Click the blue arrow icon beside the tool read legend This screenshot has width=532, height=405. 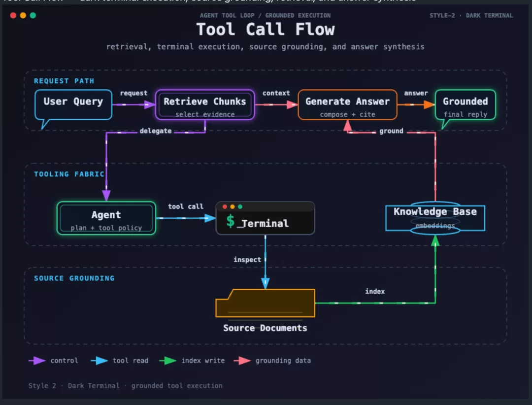coord(100,361)
